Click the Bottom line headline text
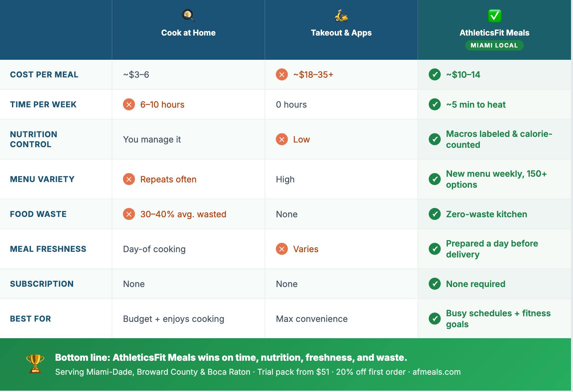This screenshot has height=392, width=573. pos(231,357)
